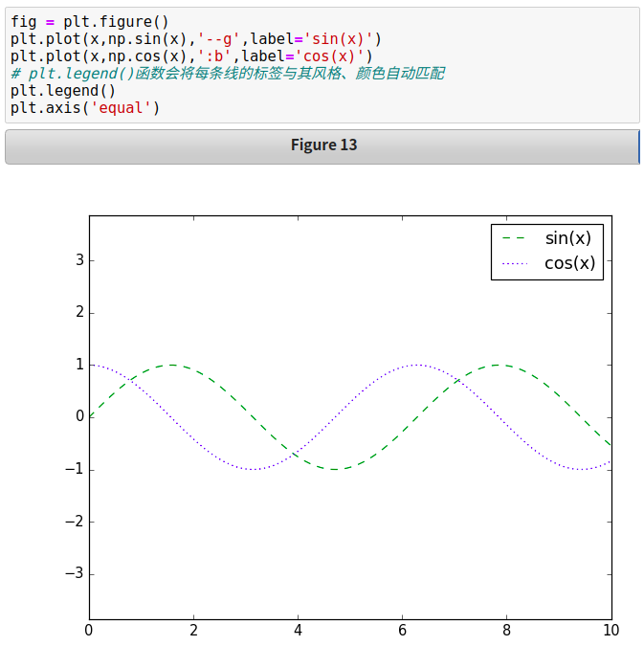Image resolution: width=644 pixels, height=646 pixels.
Task: Click the x-axis tick label 6
Action: tap(402, 630)
